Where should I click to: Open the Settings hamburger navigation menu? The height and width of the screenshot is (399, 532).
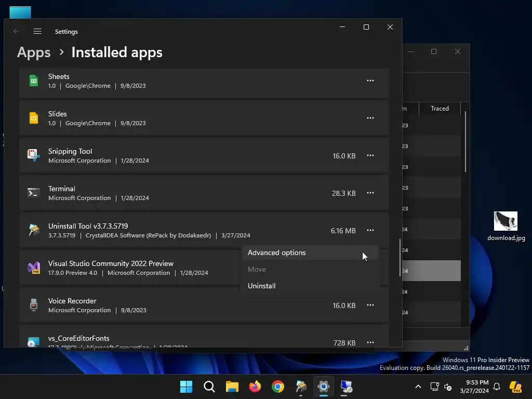37,31
